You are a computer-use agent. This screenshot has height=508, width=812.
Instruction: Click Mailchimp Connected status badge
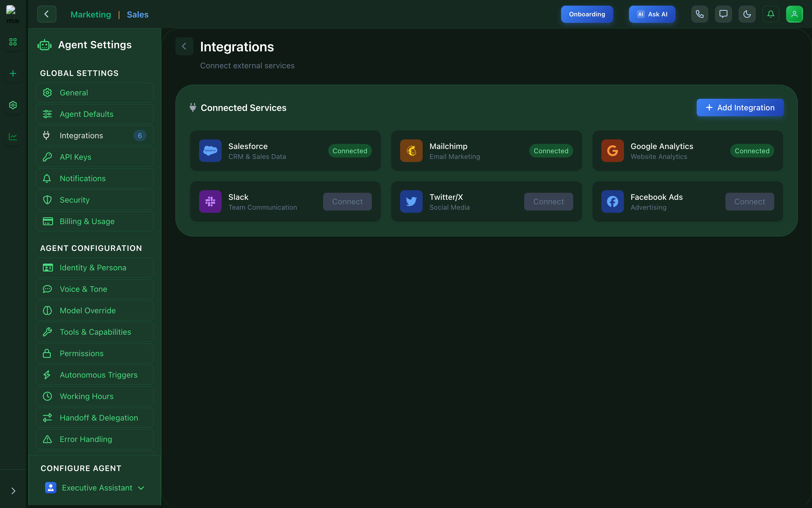coord(551,151)
